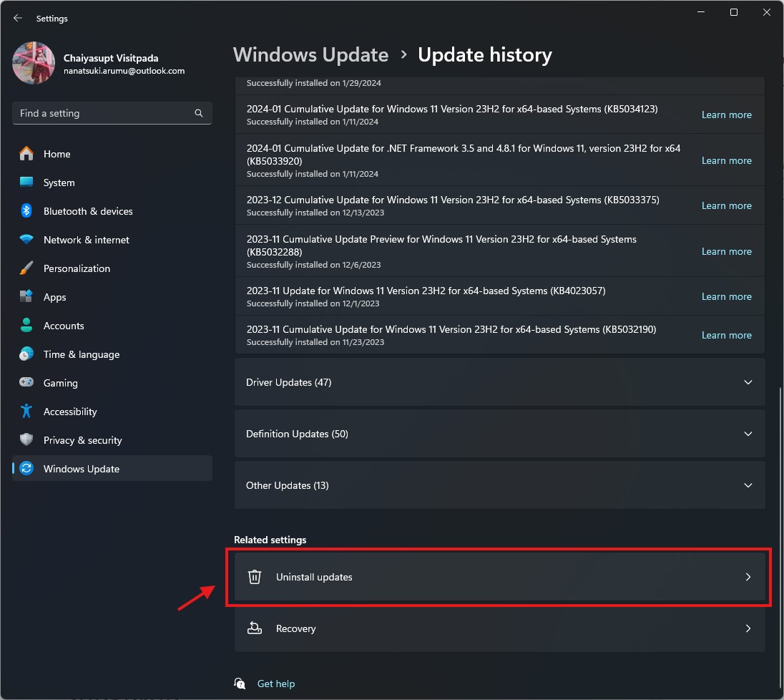Click the Find a setting search box

[112, 113]
